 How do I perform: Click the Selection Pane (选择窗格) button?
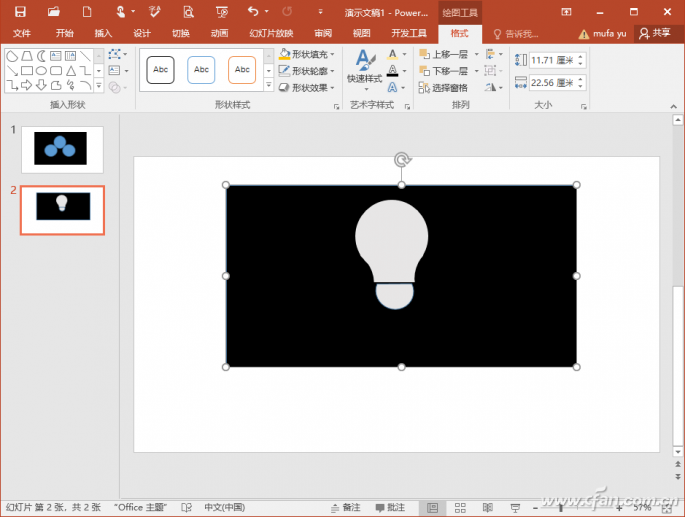pyautogui.click(x=443, y=88)
